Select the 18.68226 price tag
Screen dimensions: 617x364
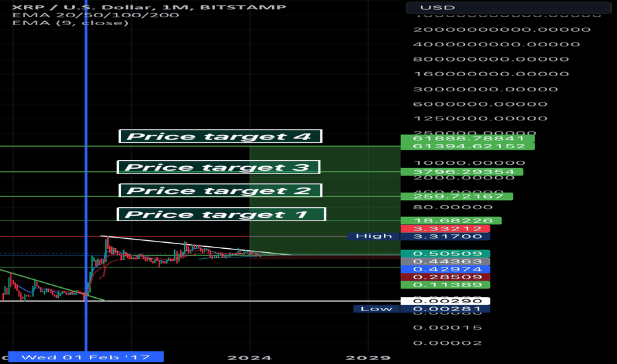(x=451, y=220)
